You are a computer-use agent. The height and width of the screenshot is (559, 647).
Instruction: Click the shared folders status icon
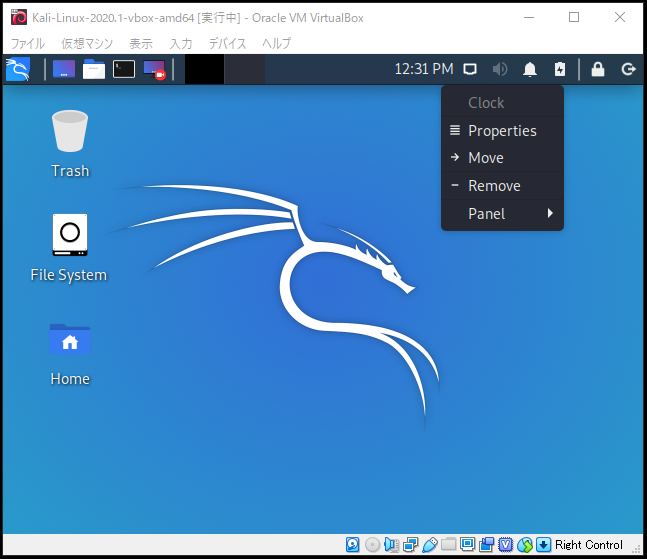[x=449, y=545]
